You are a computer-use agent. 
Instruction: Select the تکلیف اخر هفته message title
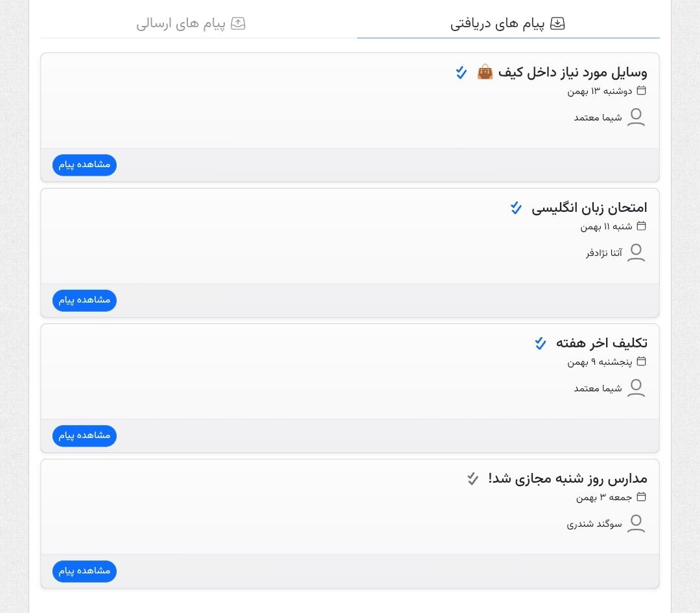click(x=601, y=343)
